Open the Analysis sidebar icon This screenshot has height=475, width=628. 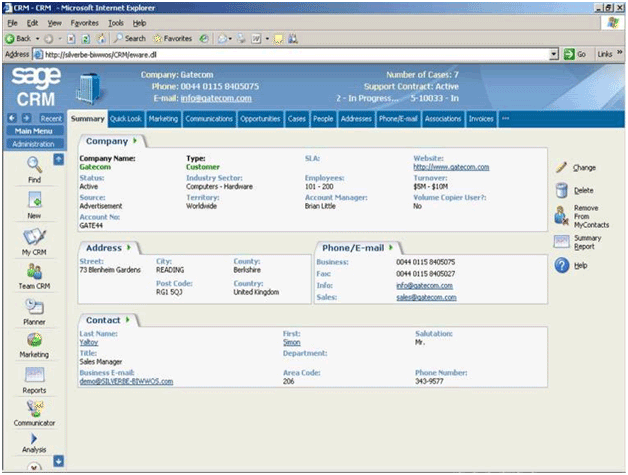tap(34, 439)
